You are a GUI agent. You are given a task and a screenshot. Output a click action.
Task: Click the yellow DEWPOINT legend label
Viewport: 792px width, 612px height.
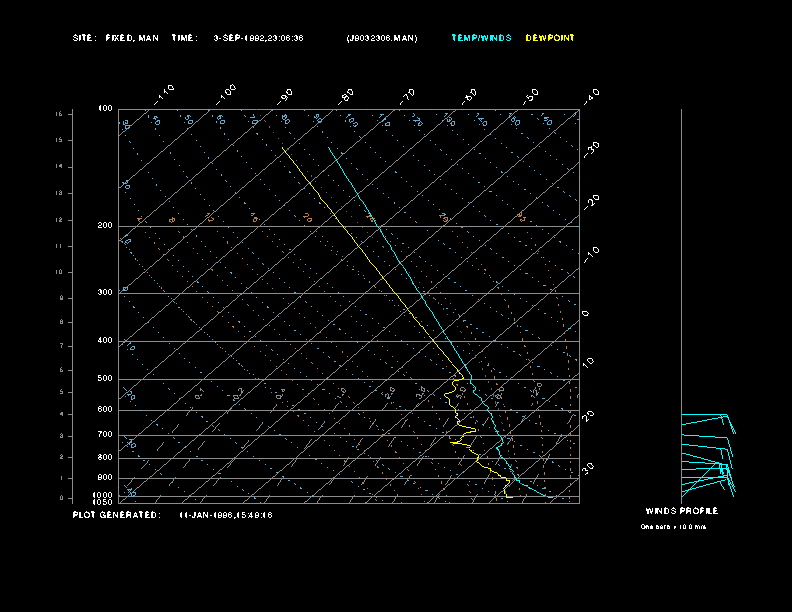(x=550, y=38)
